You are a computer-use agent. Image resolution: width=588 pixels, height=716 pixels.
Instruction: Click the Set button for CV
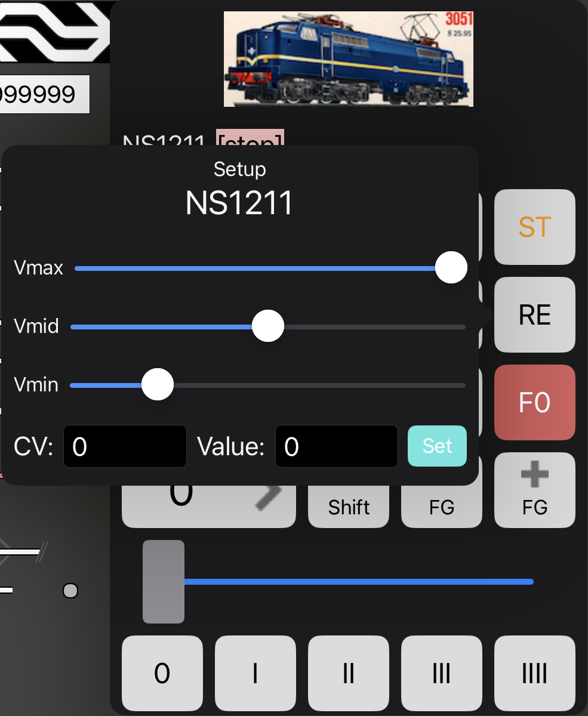(x=437, y=446)
